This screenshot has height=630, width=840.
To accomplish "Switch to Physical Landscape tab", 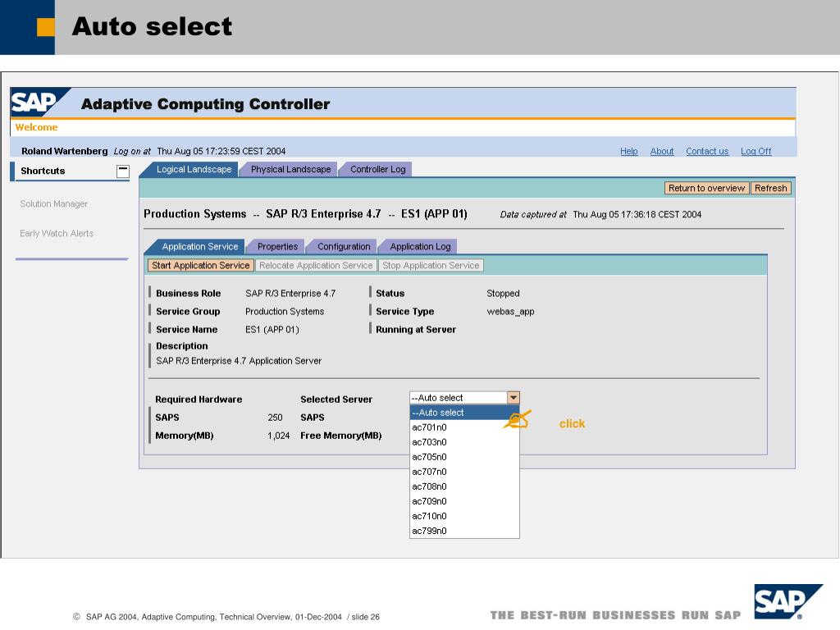I will (x=290, y=169).
